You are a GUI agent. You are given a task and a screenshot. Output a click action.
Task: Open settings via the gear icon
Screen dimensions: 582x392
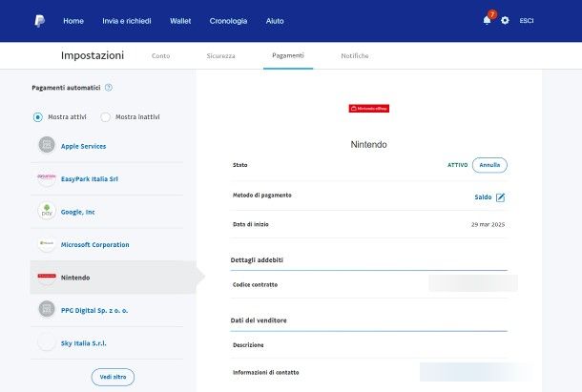pyautogui.click(x=505, y=20)
